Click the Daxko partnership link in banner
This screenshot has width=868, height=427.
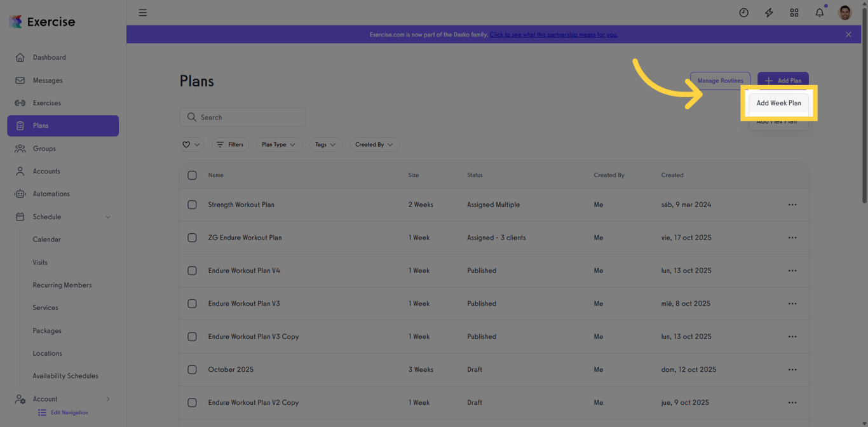tap(553, 34)
